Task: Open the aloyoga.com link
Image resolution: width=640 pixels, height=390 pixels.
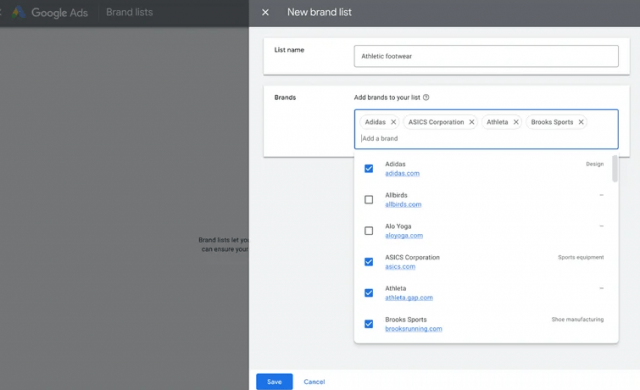Action: 404,235
